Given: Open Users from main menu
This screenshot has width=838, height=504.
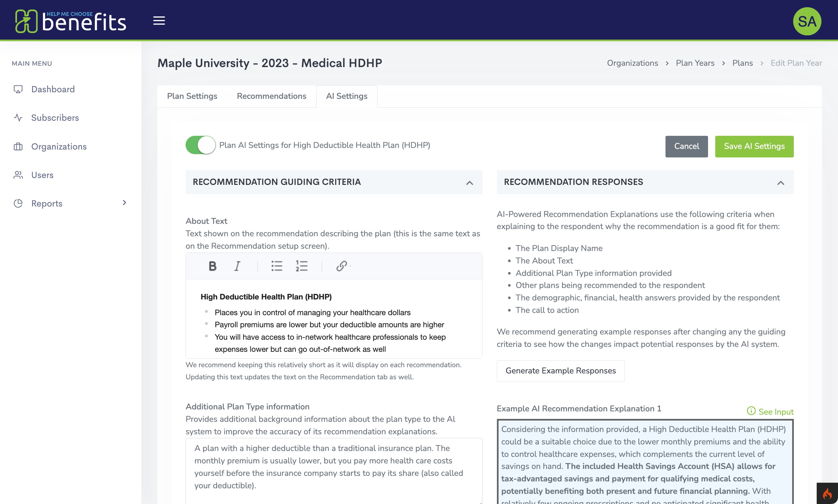Looking at the screenshot, I should coord(42,175).
